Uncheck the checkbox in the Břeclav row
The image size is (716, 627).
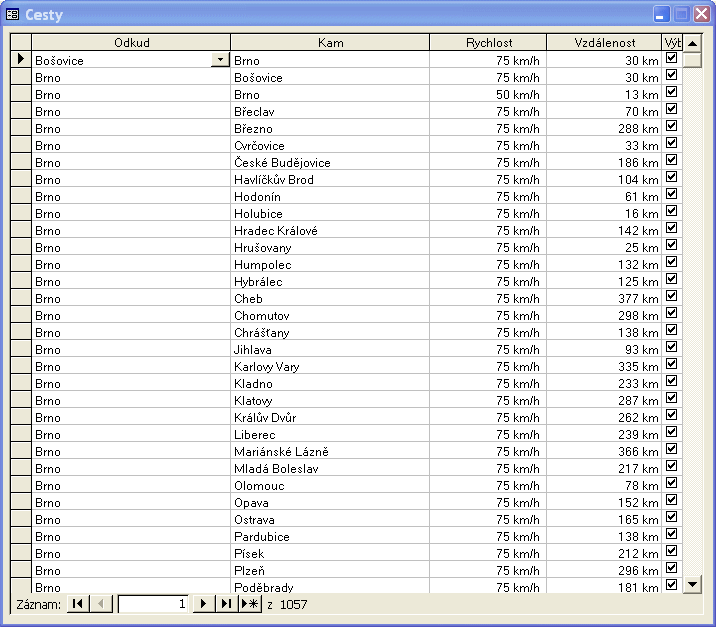[672, 110]
